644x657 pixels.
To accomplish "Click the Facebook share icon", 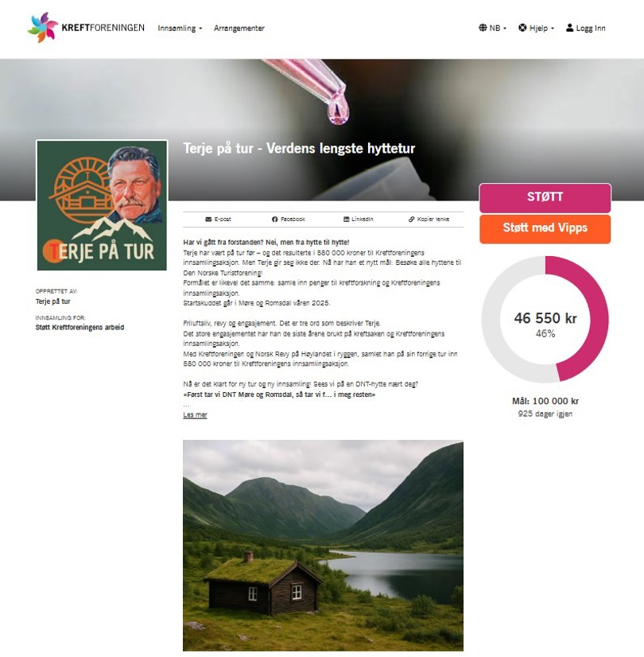I will [274, 220].
